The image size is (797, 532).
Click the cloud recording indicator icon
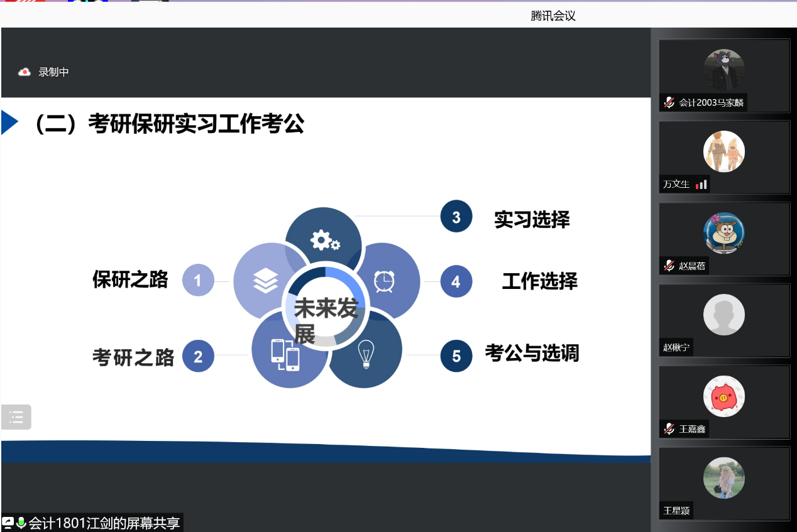point(25,72)
